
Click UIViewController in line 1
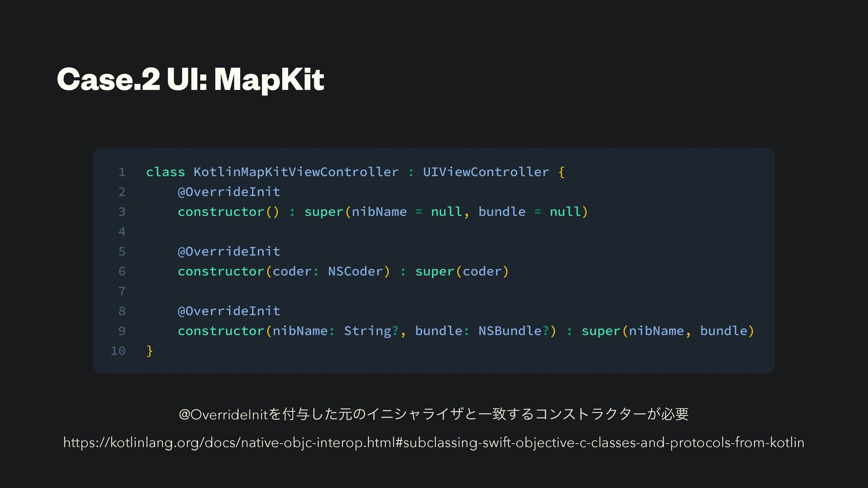point(486,172)
